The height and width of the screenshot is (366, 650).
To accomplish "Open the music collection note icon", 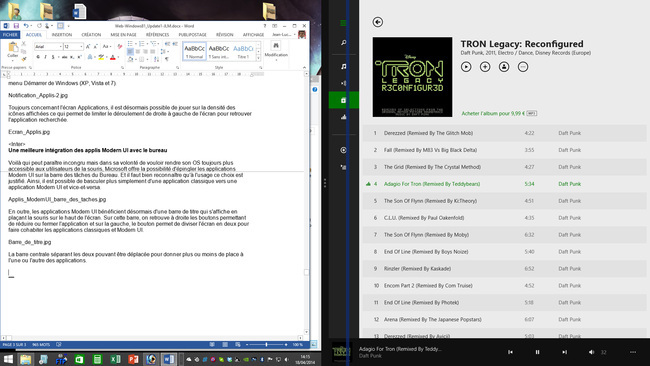I will click(x=343, y=66).
